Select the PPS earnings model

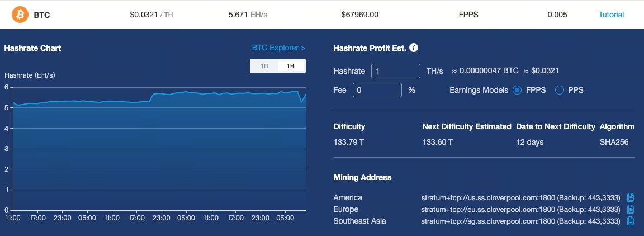pyautogui.click(x=559, y=90)
